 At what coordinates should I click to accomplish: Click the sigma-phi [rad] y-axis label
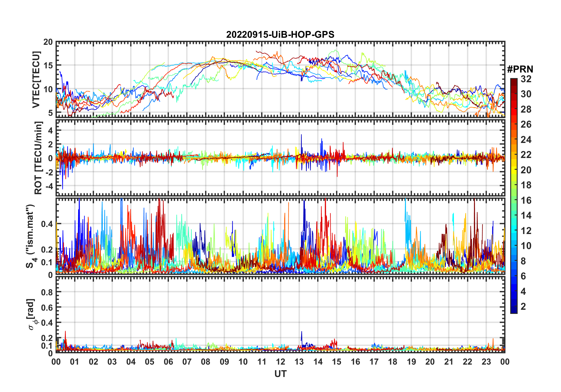[x=32, y=314]
